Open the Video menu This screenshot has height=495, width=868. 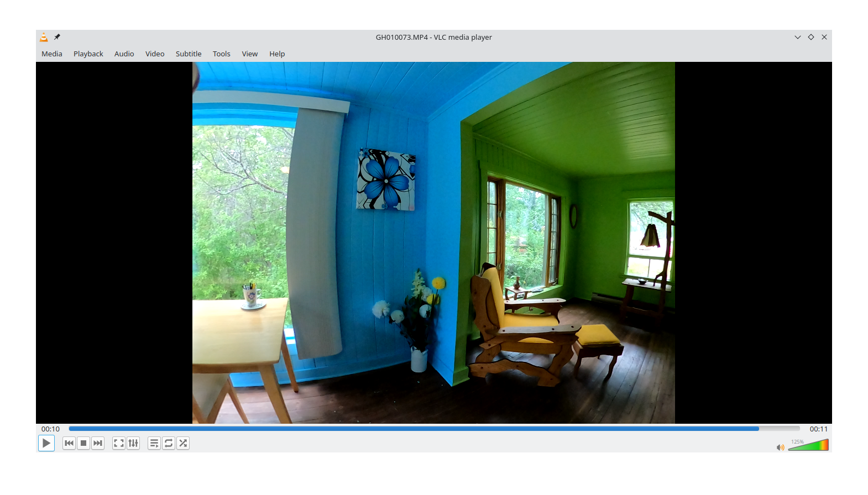point(155,54)
